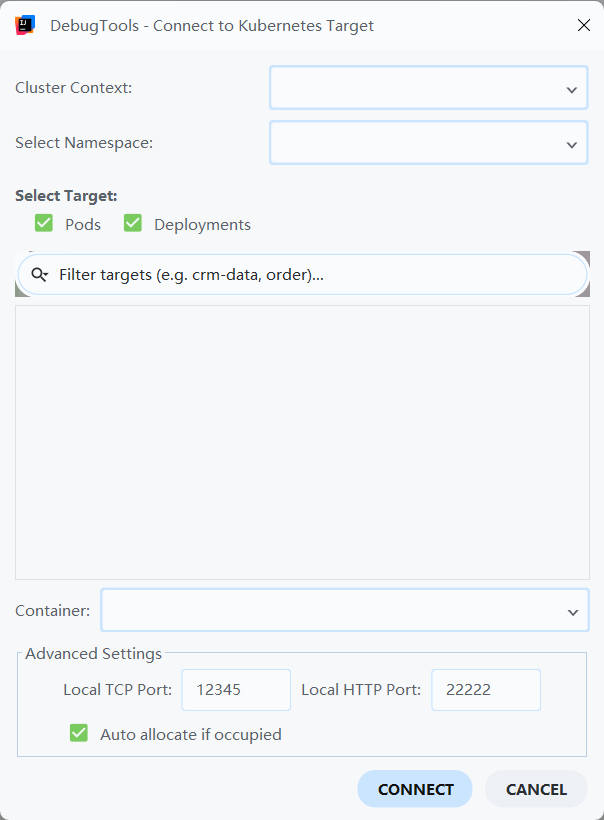The image size is (604, 820).
Task: Close the Connect to Kubernetes Target dialog
Action: point(584,25)
